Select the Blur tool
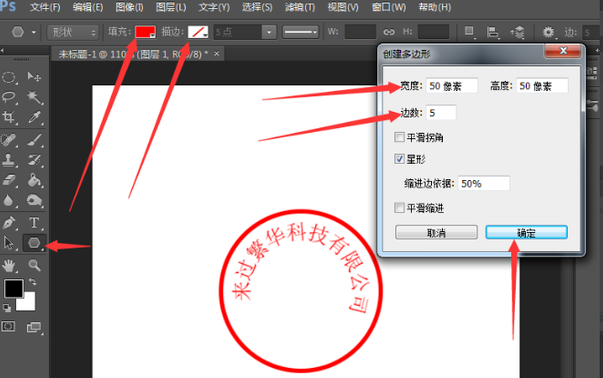Screen dimensions: 603x378 (9, 200)
